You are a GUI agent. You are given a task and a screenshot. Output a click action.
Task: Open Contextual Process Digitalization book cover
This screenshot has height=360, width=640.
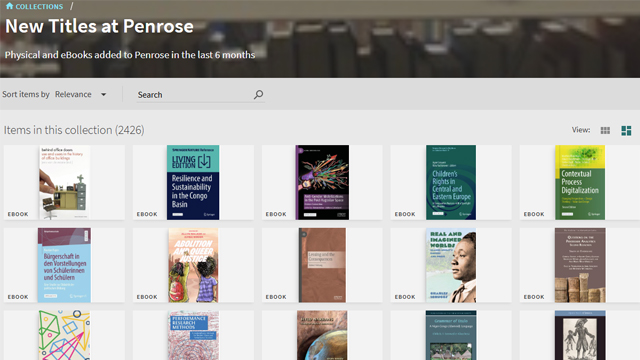(580, 182)
